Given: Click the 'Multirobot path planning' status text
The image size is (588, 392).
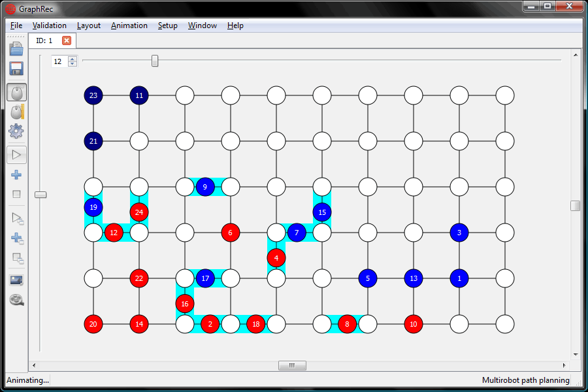Looking at the screenshot, I should click(526, 380).
